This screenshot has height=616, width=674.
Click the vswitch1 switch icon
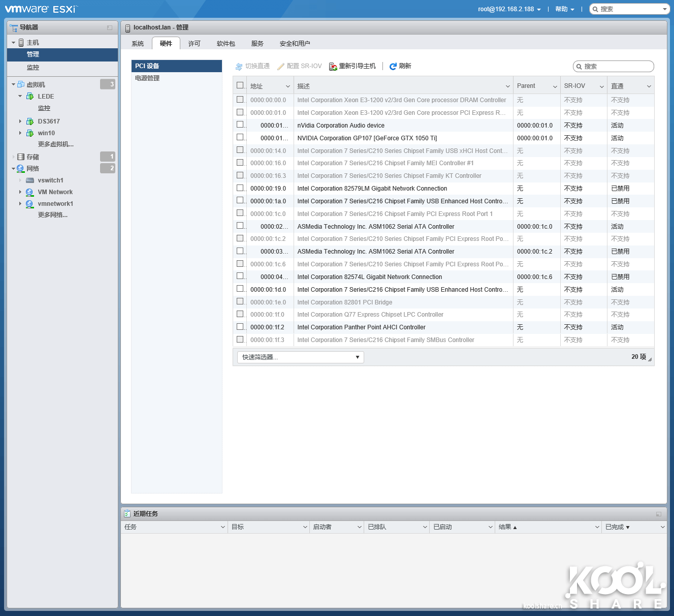click(x=30, y=180)
